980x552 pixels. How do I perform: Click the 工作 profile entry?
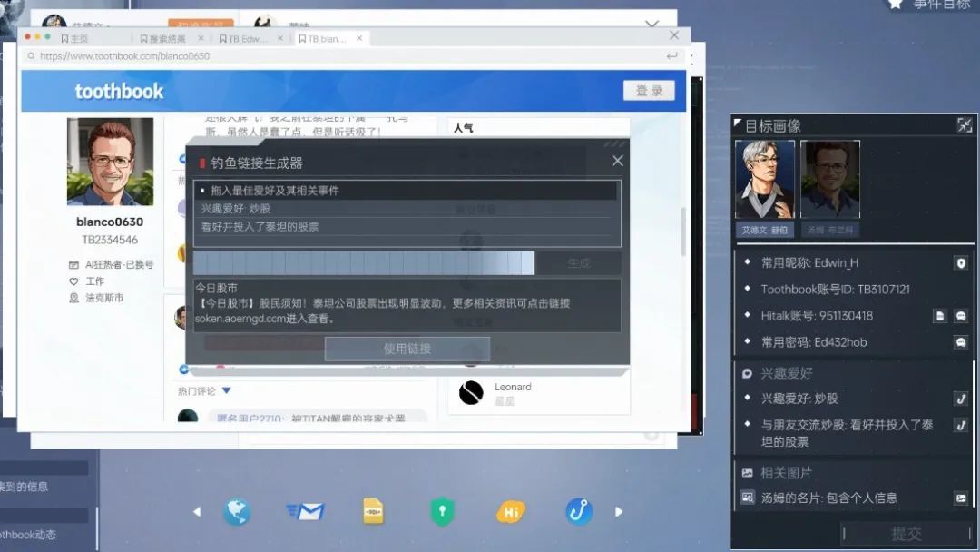tap(86, 281)
